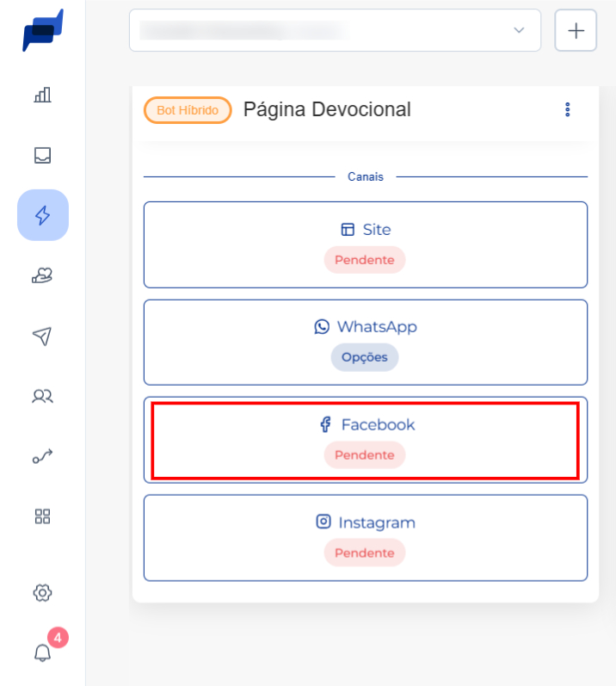
Task: Open the notifications bell with badge 4
Action: (42, 652)
